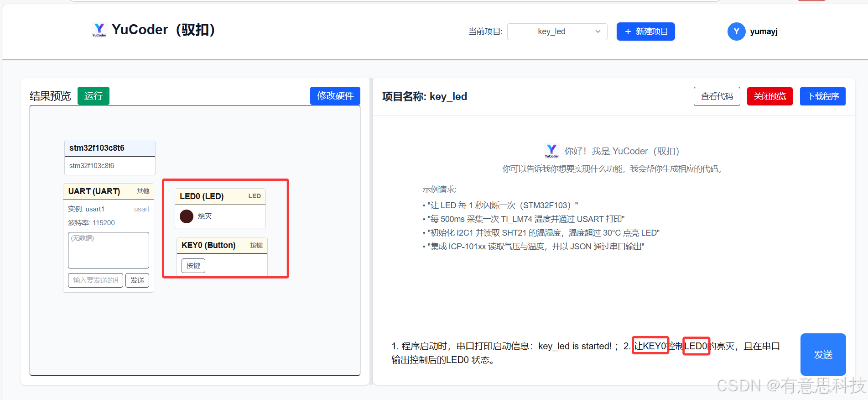Click the 新建项目 button
This screenshot has height=400, width=868.
pyautogui.click(x=645, y=32)
